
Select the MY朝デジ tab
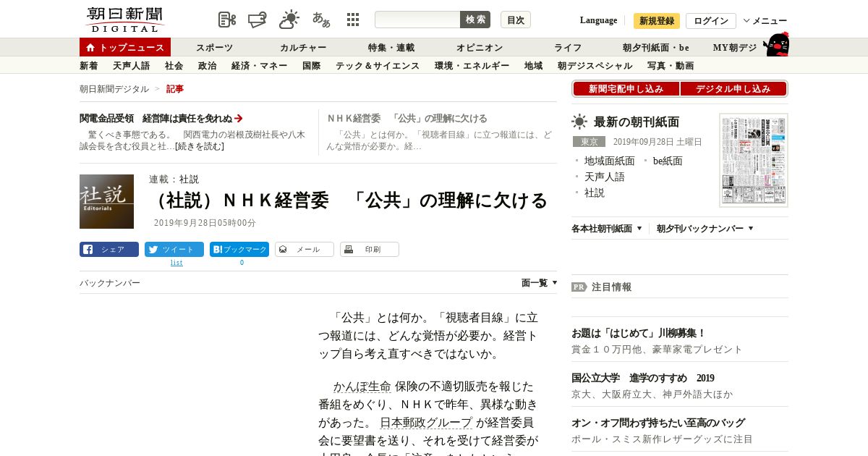pyautogui.click(x=735, y=48)
